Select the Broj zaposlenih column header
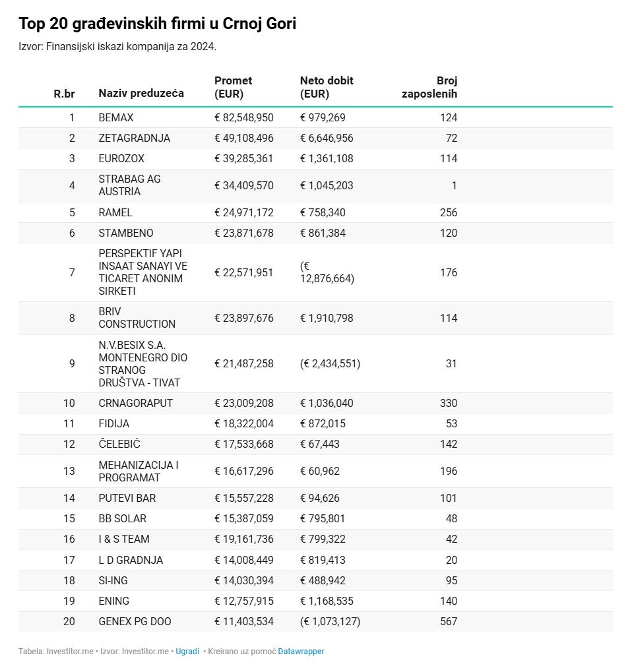This screenshot has width=630, height=672. pyautogui.click(x=429, y=87)
